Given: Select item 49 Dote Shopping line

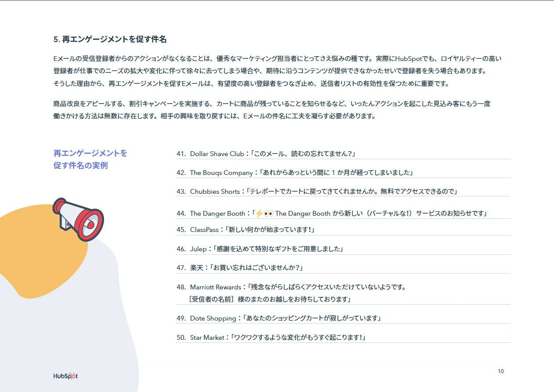Looking at the screenshot, I should click(278, 318).
